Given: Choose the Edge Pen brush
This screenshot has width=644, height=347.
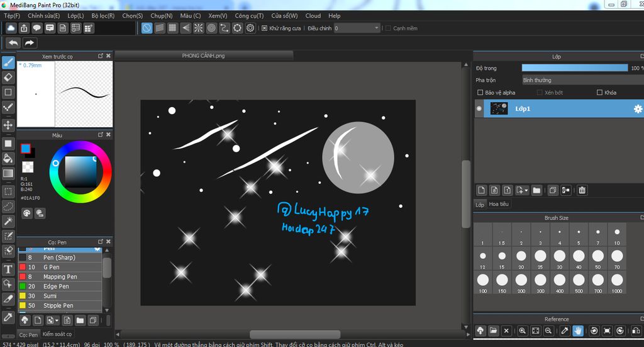Looking at the screenshot, I should coord(60,286).
